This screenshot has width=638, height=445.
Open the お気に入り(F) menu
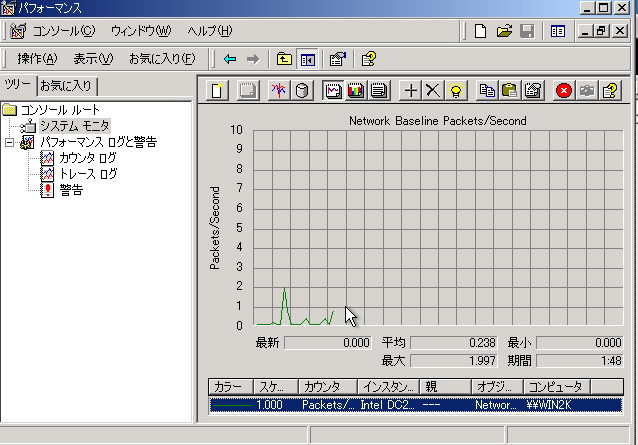[162, 59]
